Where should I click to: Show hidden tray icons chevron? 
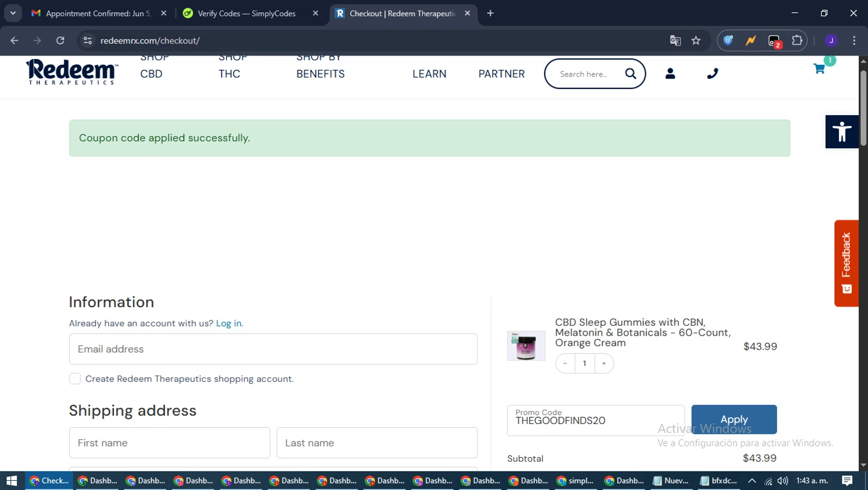point(752,481)
